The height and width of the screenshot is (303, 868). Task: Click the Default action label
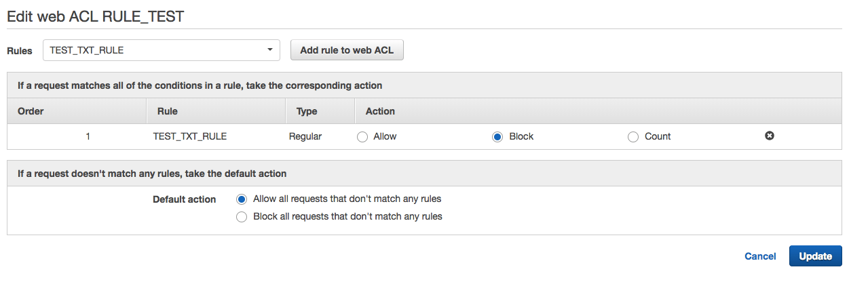point(185,199)
